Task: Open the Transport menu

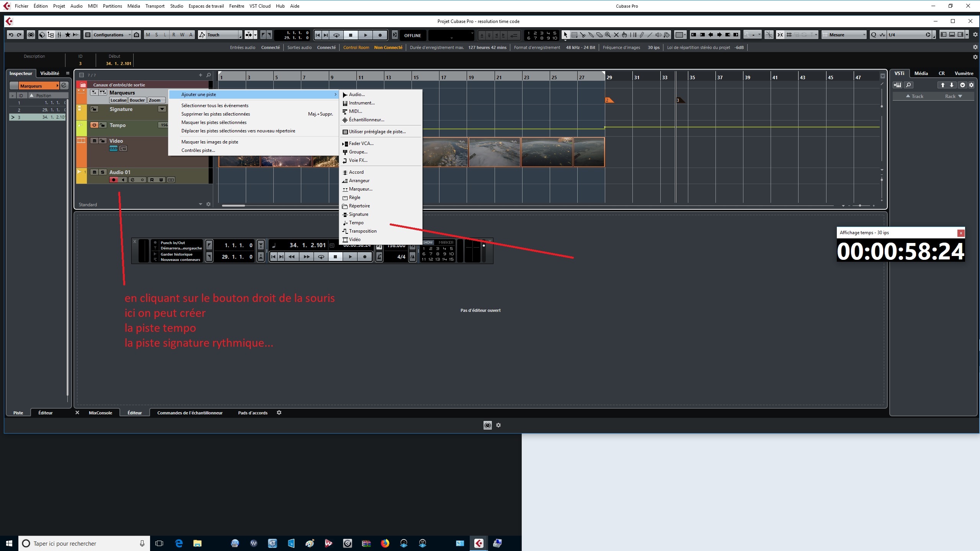Action: point(155,6)
